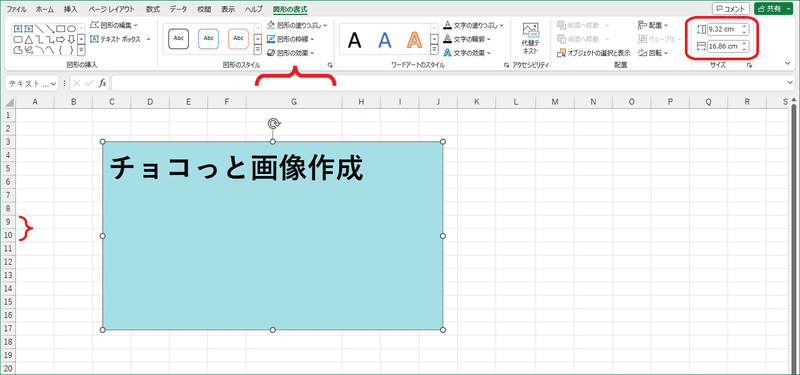Apply the black outline Abc style

pyautogui.click(x=179, y=39)
